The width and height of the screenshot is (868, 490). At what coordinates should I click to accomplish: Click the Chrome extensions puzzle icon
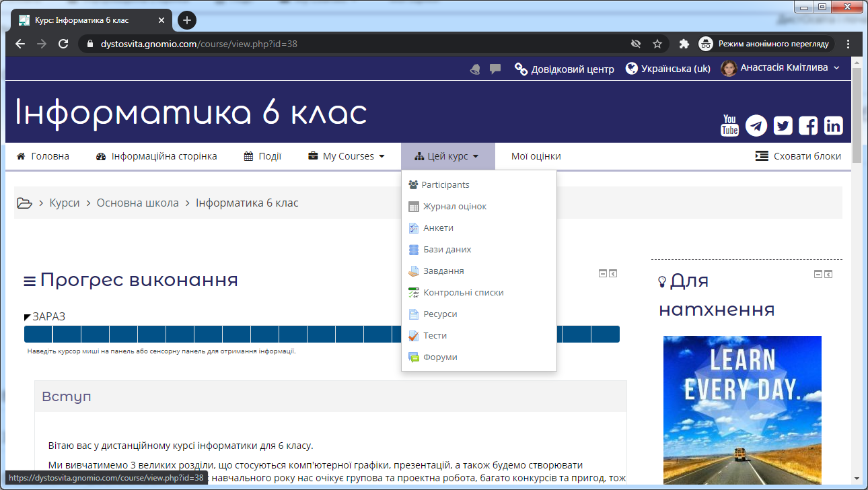(x=684, y=44)
